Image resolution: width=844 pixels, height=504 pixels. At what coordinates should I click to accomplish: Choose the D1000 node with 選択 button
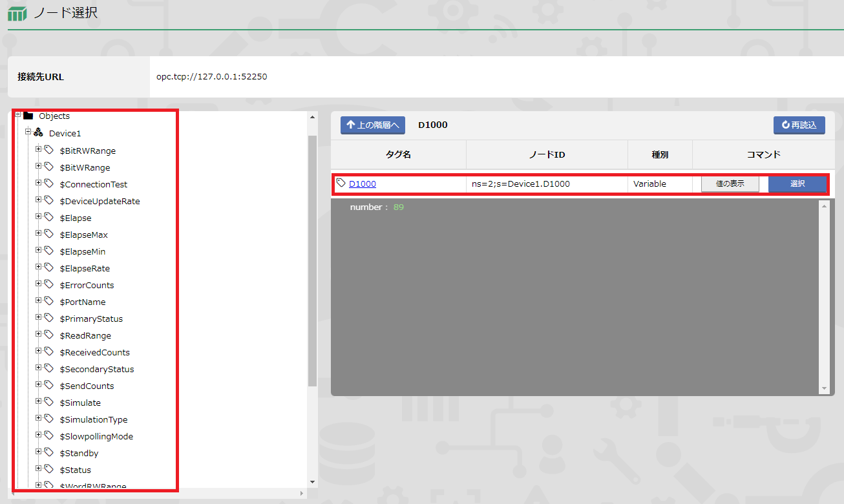coord(797,184)
